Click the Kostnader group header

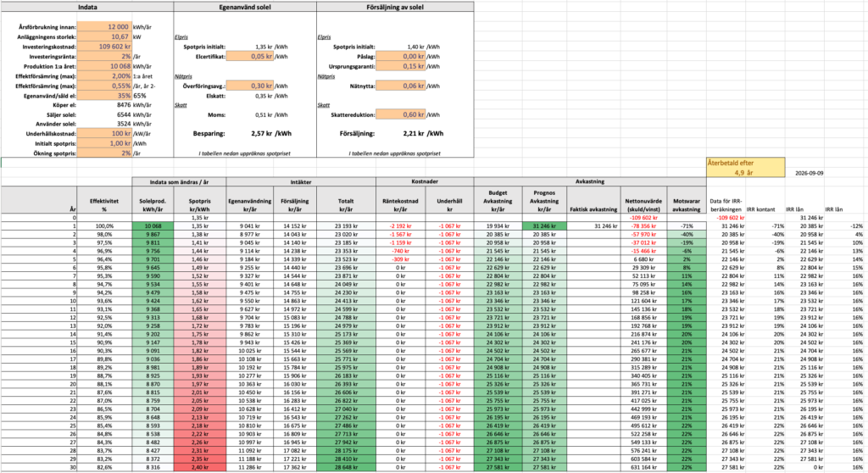click(x=425, y=181)
